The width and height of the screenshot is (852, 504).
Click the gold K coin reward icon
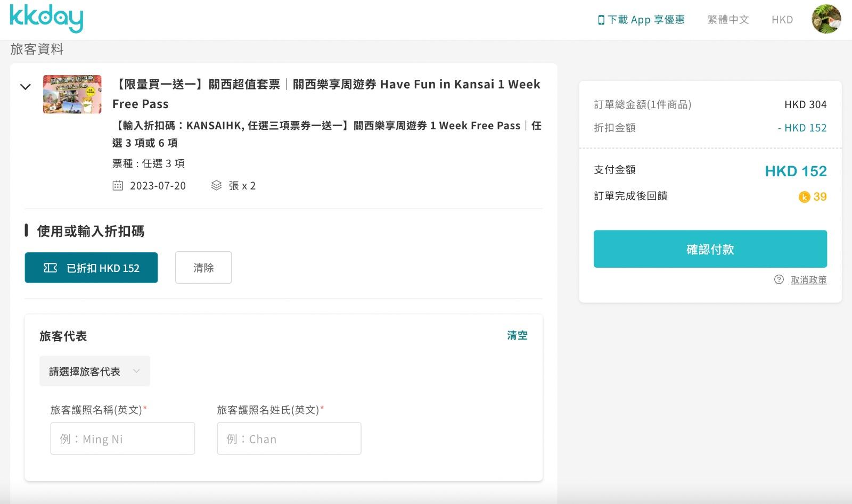coord(804,197)
